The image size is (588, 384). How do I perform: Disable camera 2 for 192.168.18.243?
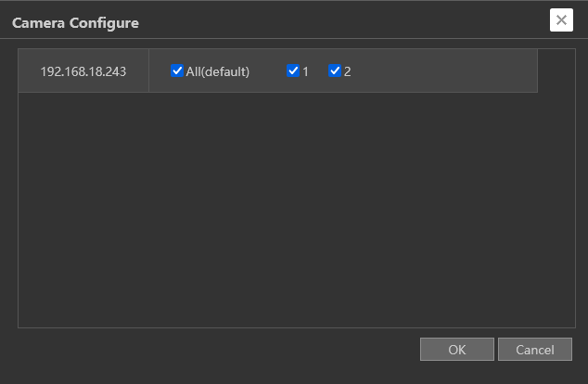pyautogui.click(x=335, y=71)
